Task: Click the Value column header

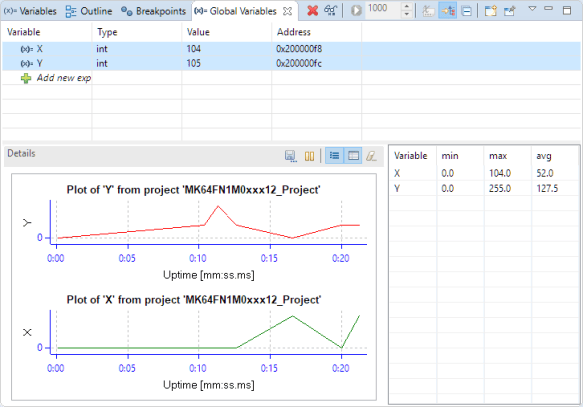Action: [x=198, y=32]
